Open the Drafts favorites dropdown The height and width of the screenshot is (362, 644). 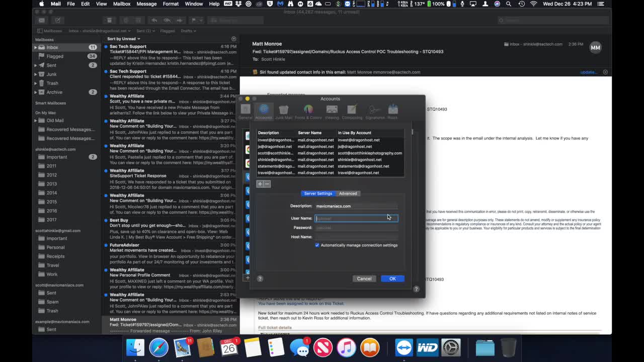189,31
